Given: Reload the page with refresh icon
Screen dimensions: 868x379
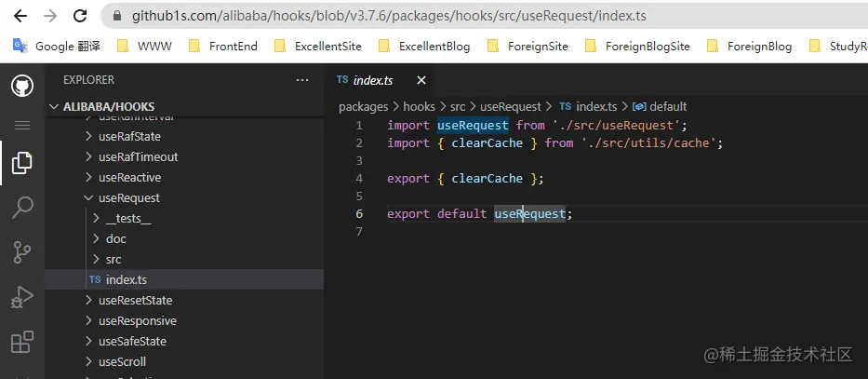Looking at the screenshot, I should (80, 16).
